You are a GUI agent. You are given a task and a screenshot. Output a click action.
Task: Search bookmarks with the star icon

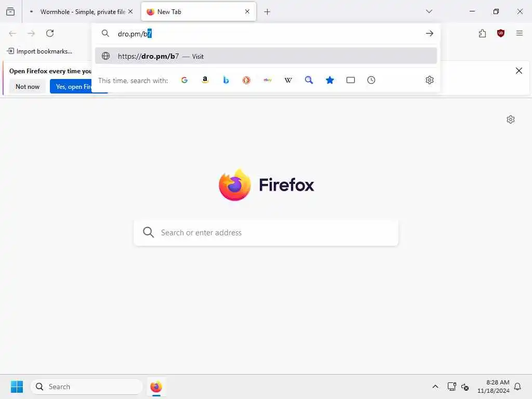pos(330,80)
